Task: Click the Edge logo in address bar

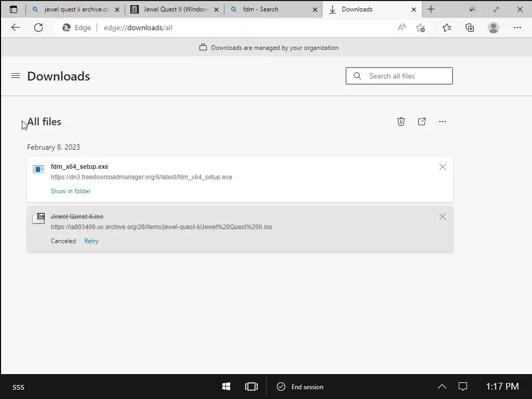Action: pyautogui.click(x=66, y=28)
